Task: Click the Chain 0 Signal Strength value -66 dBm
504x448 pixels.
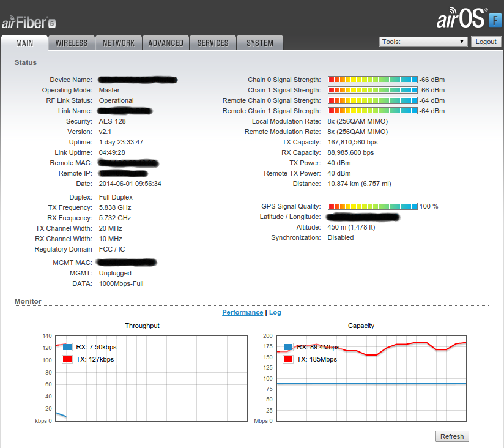Action: click(432, 80)
